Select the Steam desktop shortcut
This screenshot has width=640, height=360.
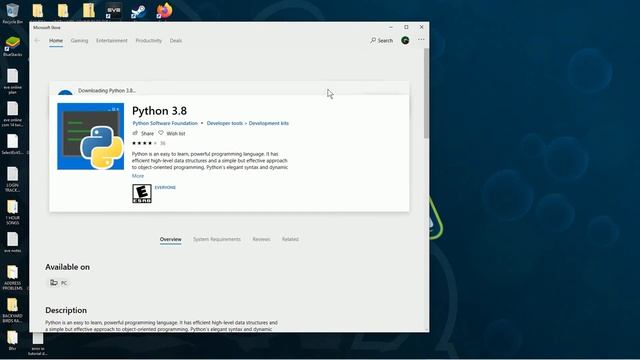pyautogui.click(x=139, y=11)
